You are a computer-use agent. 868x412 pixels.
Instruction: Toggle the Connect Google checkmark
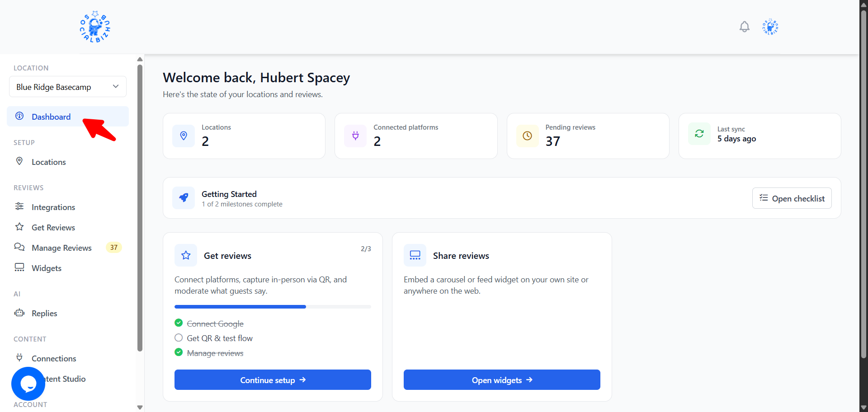coord(179,323)
